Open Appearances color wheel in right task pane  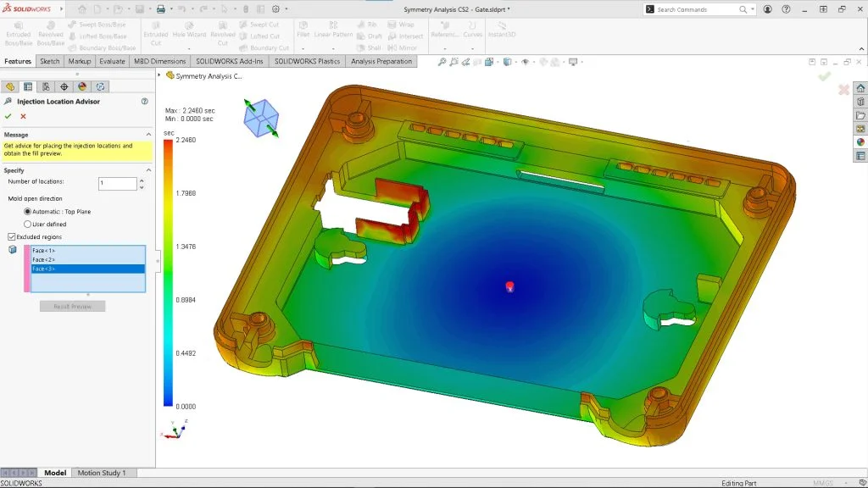(860, 142)
